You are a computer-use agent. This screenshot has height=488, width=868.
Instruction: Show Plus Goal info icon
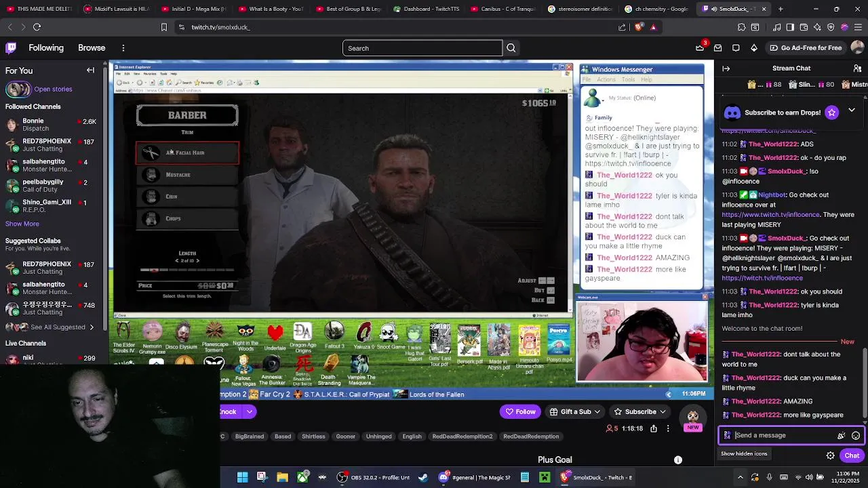tap(677, 460)
